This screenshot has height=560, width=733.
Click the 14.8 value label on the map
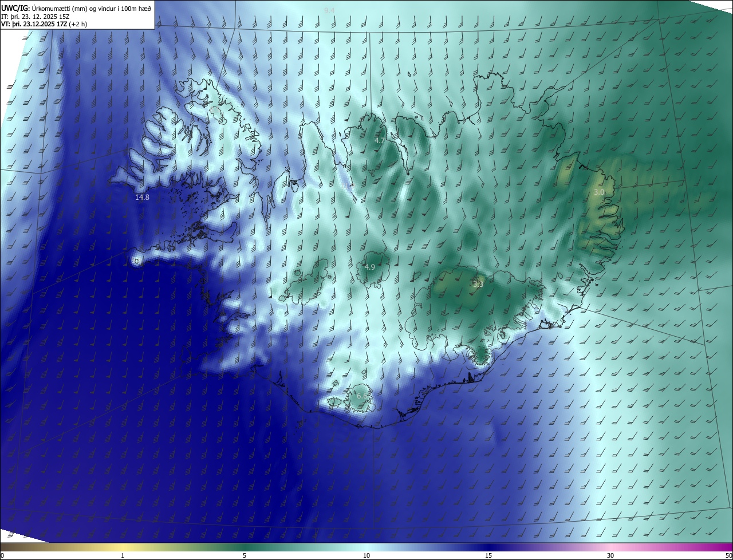(142, 197)
